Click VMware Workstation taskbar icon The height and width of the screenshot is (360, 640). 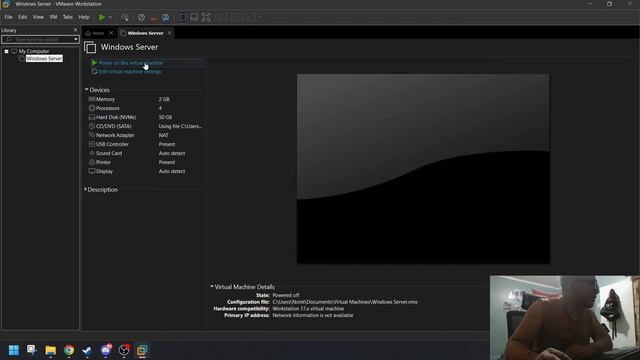(x=142, y=350)
